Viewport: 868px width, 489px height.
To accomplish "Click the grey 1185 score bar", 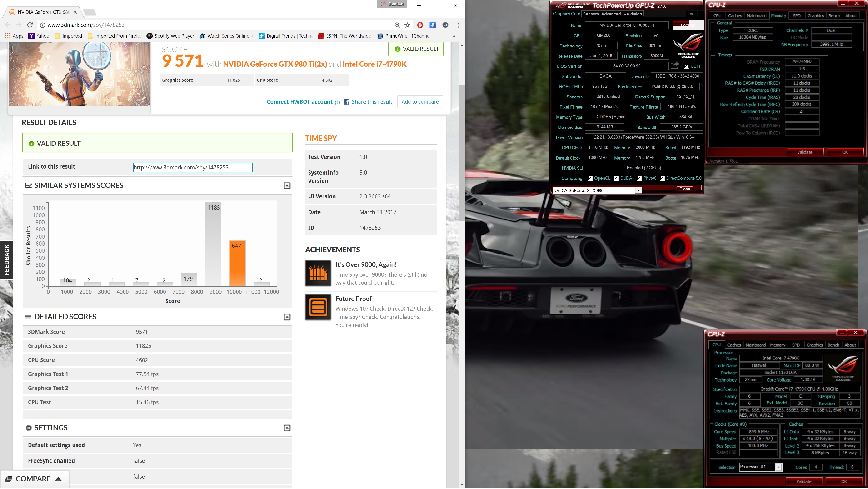I will pos(213,244).
